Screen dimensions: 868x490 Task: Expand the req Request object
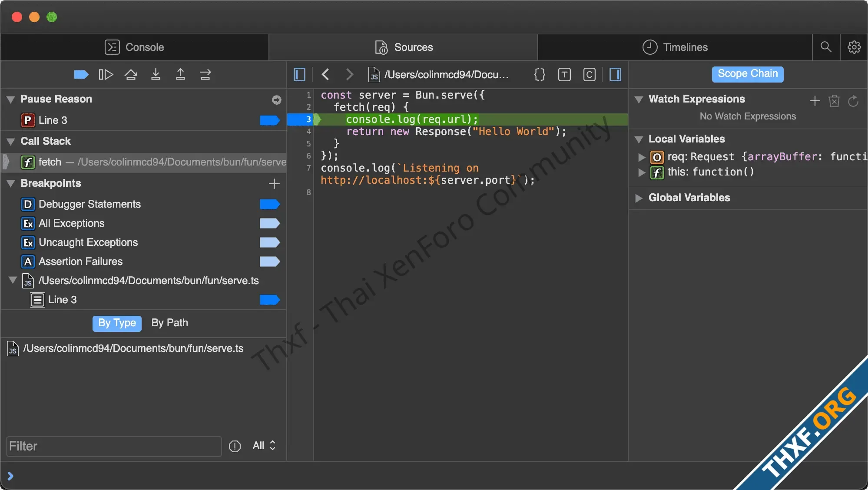[641, 157]
